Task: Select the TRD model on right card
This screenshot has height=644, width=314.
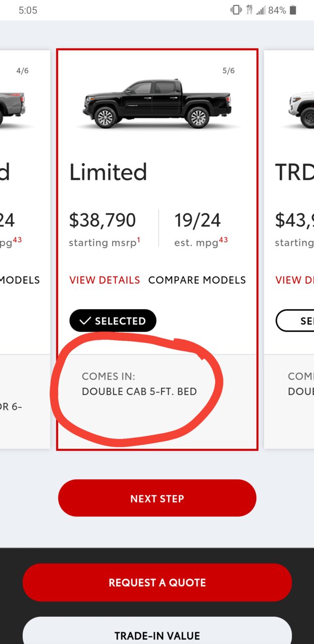Action: tap(295, 321)
